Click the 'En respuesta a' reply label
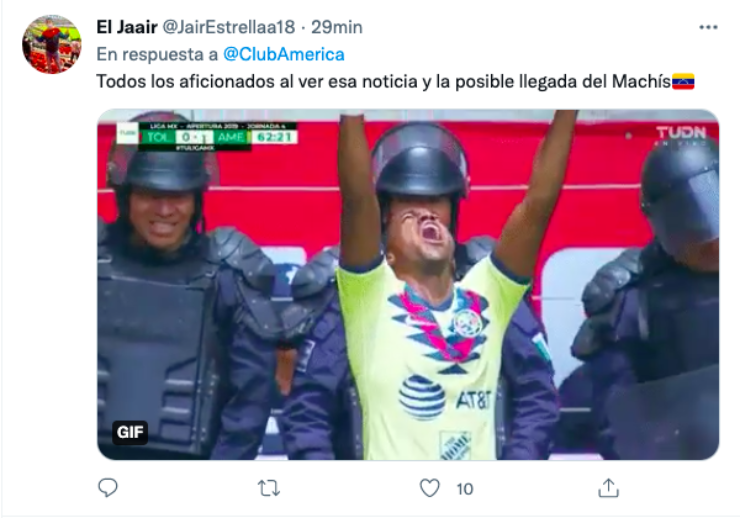The image size is (740, 518). tap(157, 54)
